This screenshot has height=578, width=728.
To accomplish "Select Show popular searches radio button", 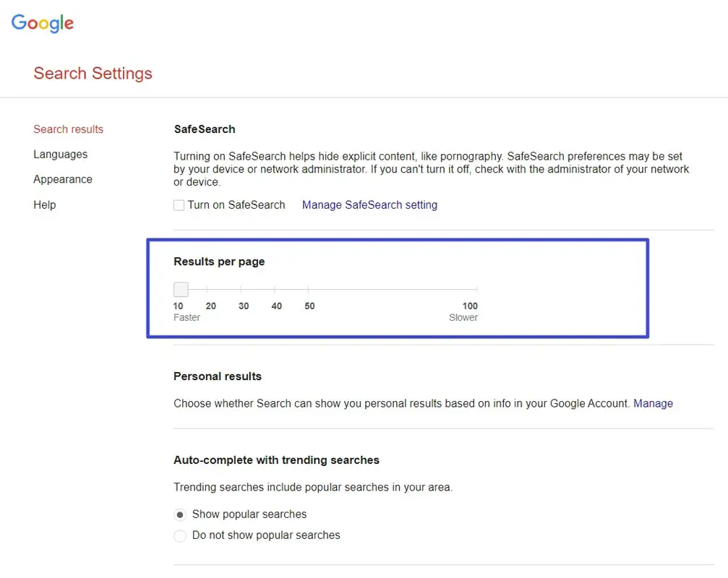I will 180,515.
